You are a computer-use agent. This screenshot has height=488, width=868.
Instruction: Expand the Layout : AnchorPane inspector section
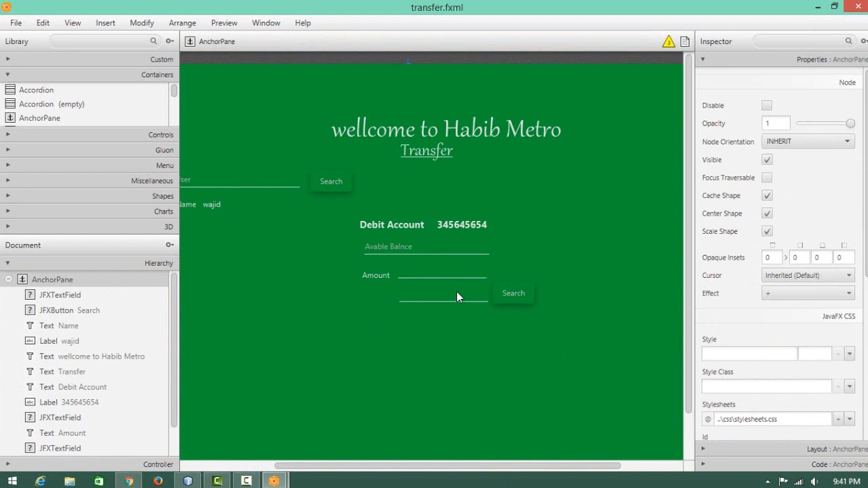pyautogui.click(x=781, y=449)
